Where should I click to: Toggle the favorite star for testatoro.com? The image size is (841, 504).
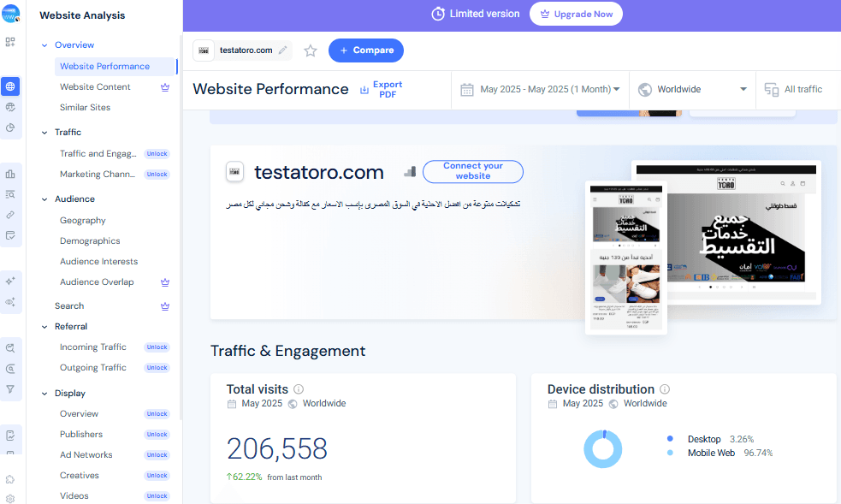coord(311,50)
